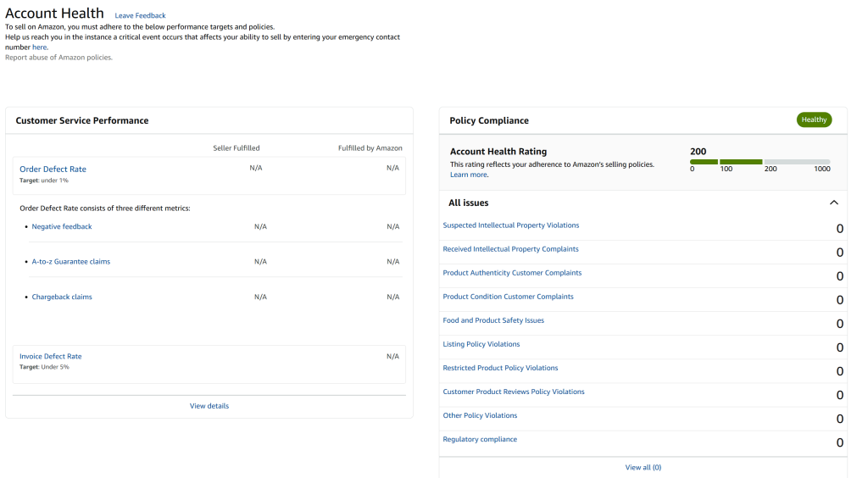Open Other Policy Violations link
The height and width of the screenshot is (478, 868).
(480, 415)
